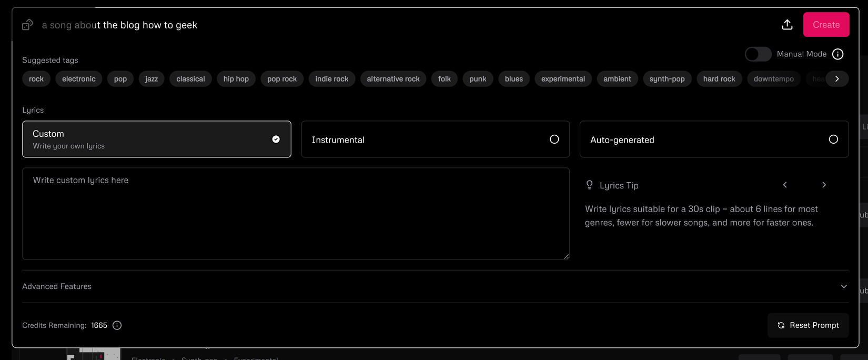Click the upload/share icon beside Create

click(787, 25)
